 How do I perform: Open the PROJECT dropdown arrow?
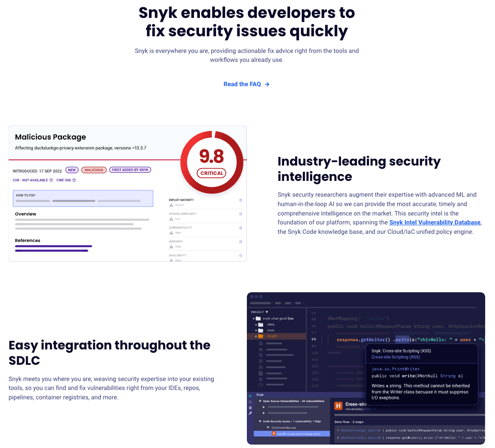267,312
